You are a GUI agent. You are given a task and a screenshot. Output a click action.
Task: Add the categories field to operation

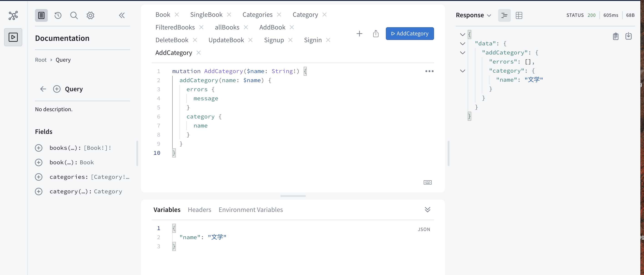tap(38, 177)
